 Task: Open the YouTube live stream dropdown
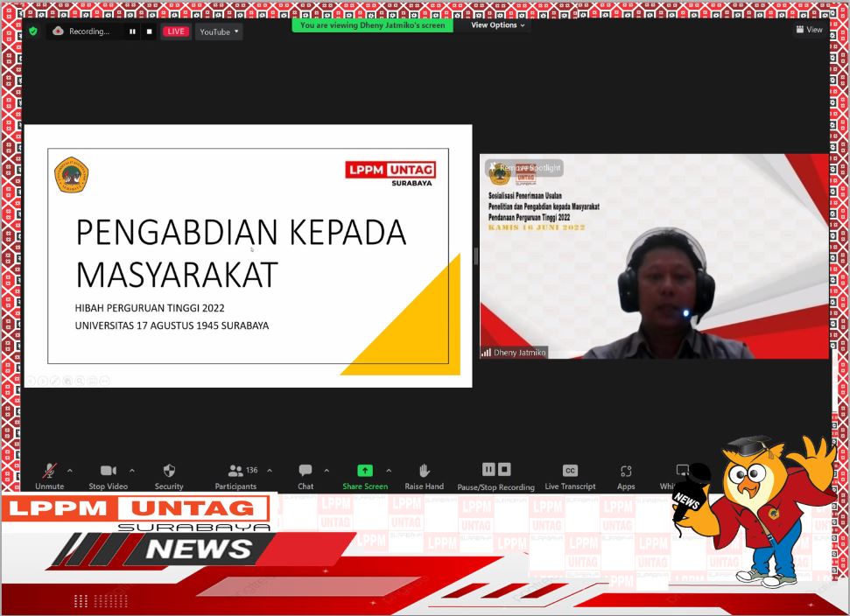coord(219,32)
